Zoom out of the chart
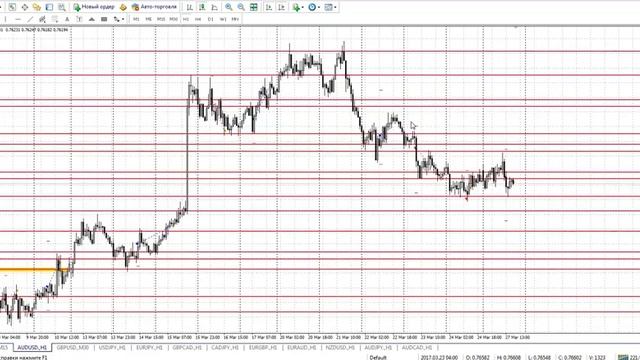This screenshot has width=640, height=360. [241, 7]
